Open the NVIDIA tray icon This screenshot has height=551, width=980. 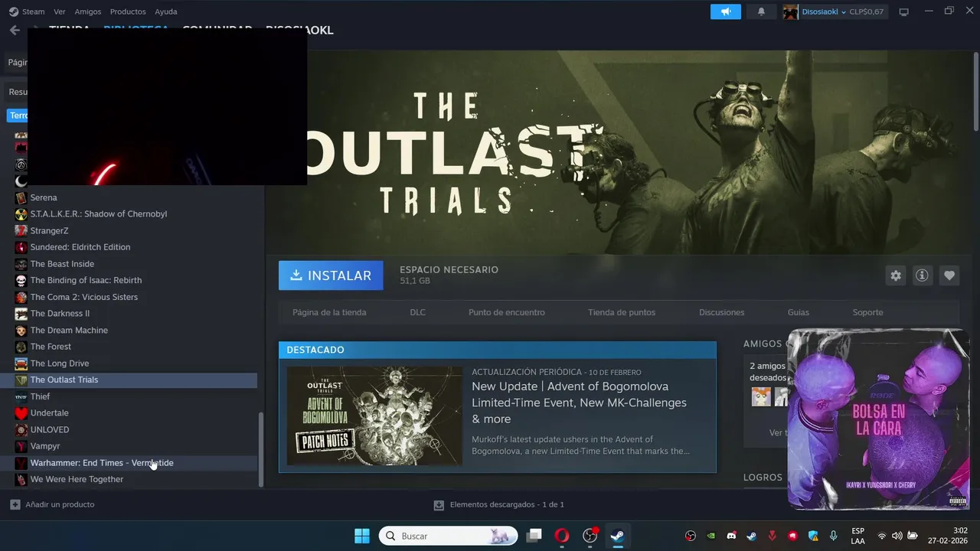710,536
